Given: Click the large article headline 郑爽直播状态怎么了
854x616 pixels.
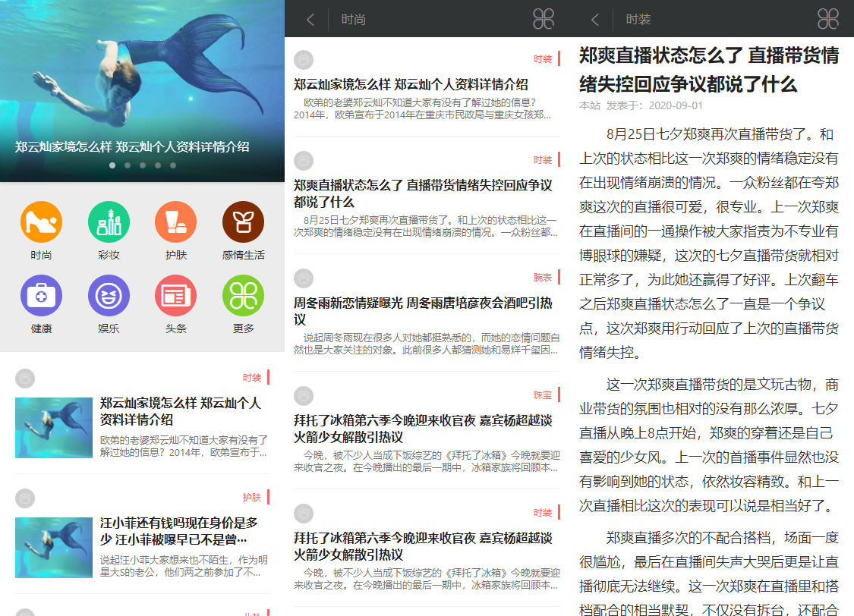Looking at the screenshot, I should click(x=709, y=70).
